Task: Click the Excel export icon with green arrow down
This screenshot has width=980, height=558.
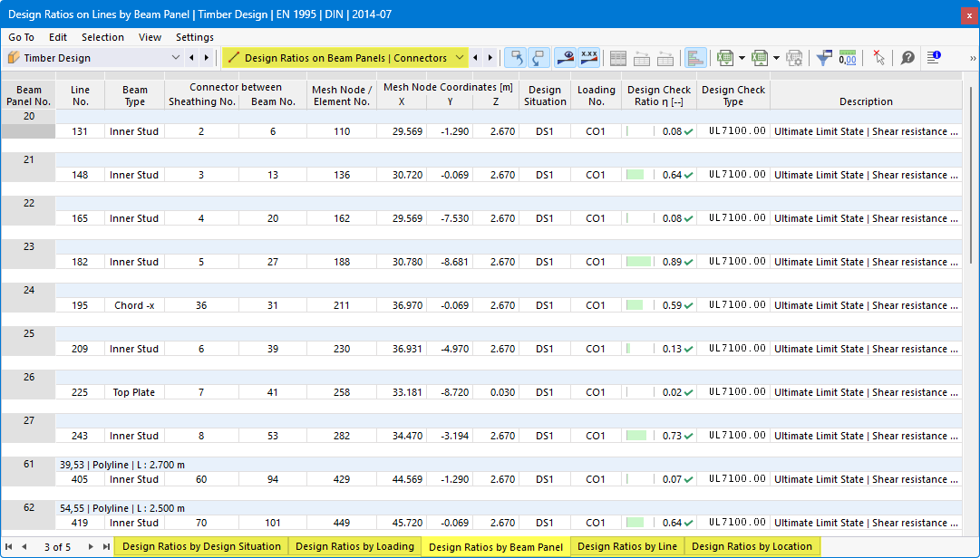Action: tap(725, 58)
